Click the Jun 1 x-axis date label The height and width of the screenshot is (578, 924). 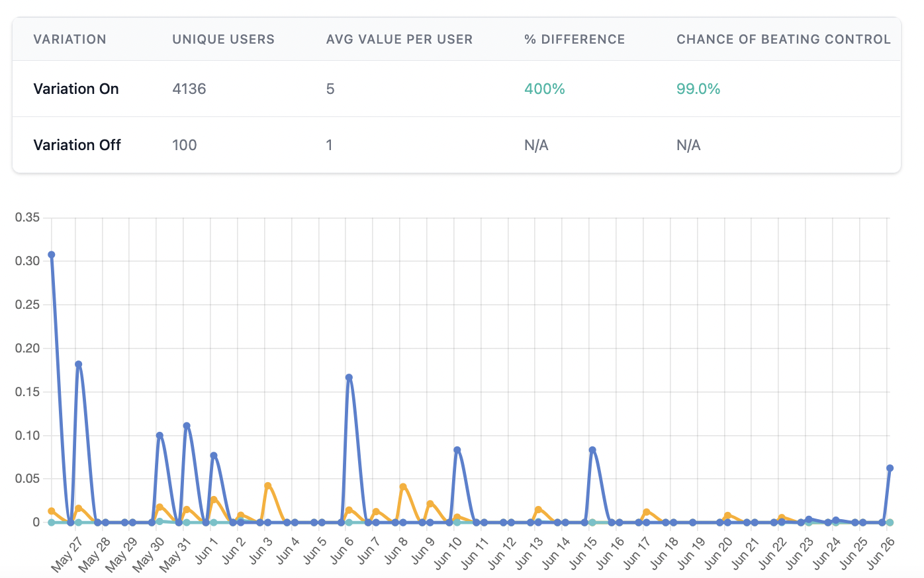coord(207,551)
